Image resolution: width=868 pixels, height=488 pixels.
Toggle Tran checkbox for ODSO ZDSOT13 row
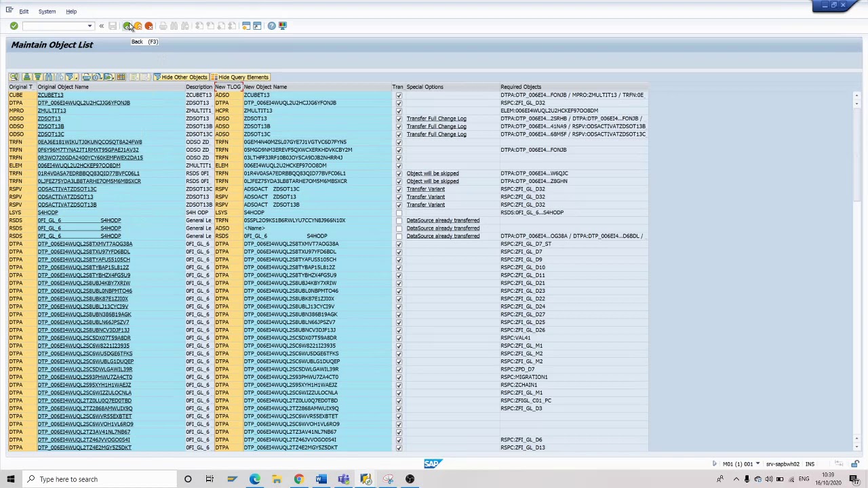point(399,119)
